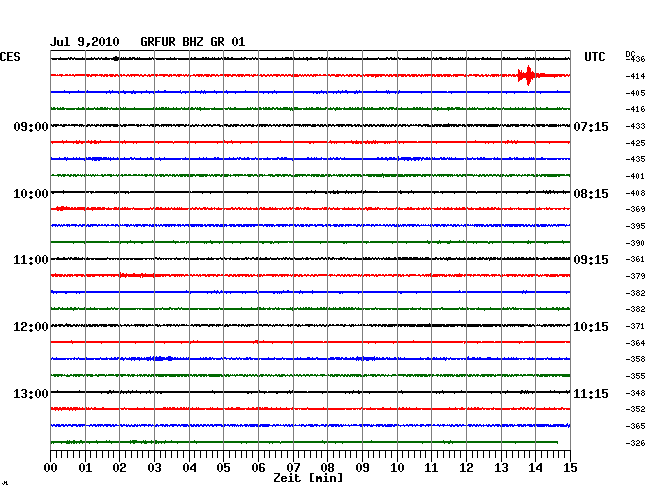Click the DC value -405
This screenshot has width=650, height=494.
[635, 93]
